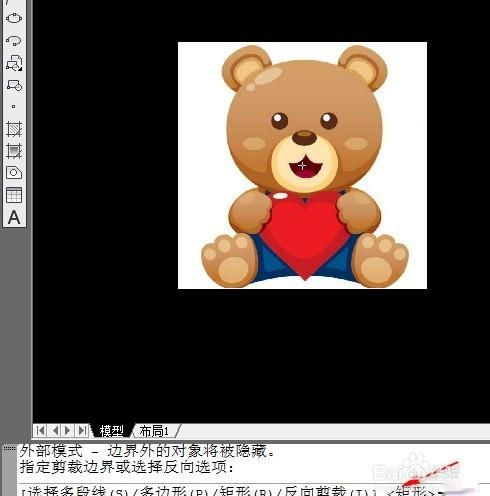Open the Insert Block tool
This screenshot has height=496, width=490.
[x=14, y=63]
